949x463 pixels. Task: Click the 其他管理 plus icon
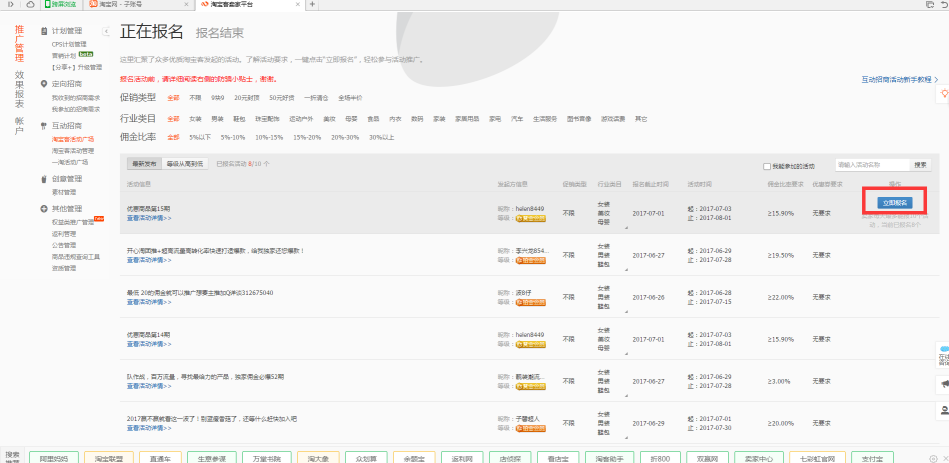point(43,208)
